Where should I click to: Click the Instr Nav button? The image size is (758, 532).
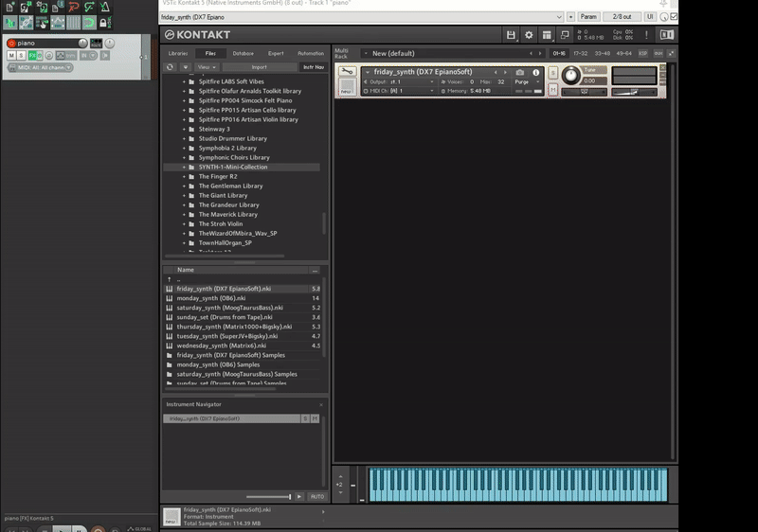314,67
